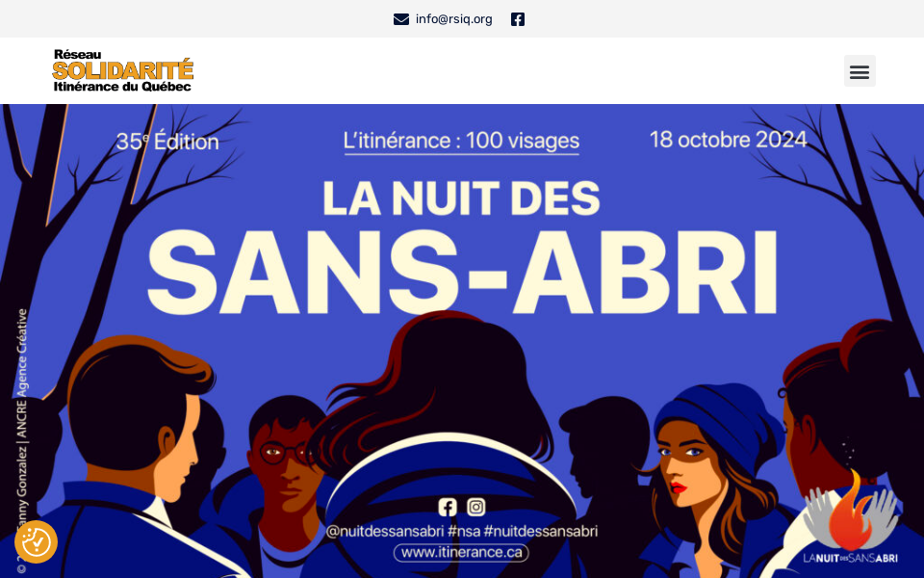The width and height of the screenshot is (924, 578).
Task: Click the LANUITDESSANSABRI logo caption
Action: coord(850,558)
